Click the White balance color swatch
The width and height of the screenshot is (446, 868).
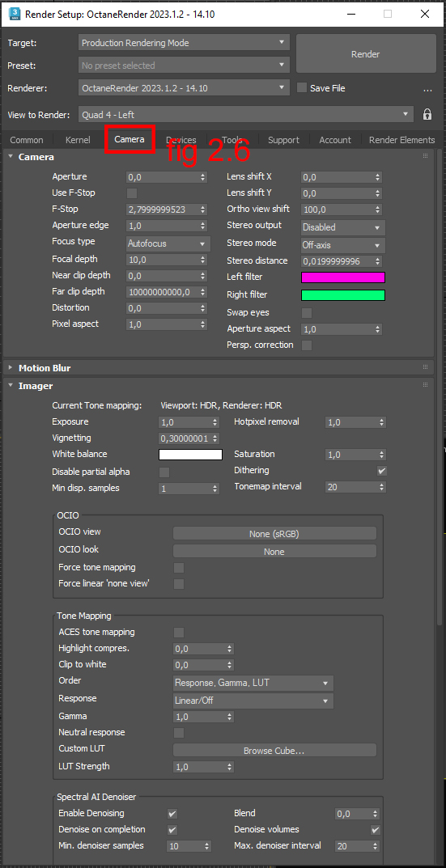[x=190, y=455]
